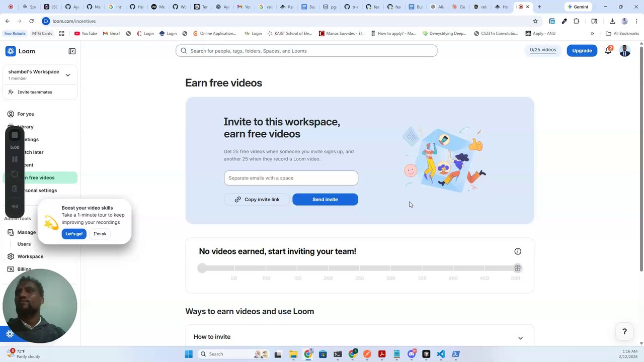
Task: Stop the Loom recording with the stop button
Action: pyautogui.click(x=15, y=135)
